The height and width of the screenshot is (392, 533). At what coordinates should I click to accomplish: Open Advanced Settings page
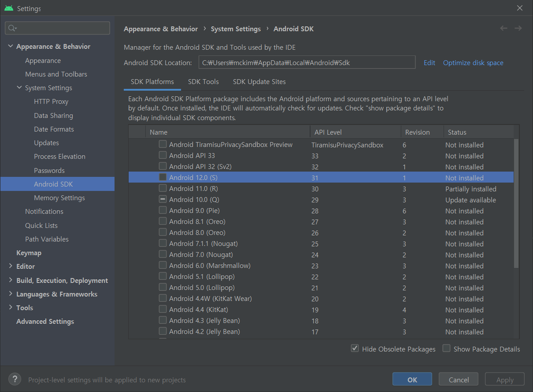pyautogui.click(x=45, y=321)
